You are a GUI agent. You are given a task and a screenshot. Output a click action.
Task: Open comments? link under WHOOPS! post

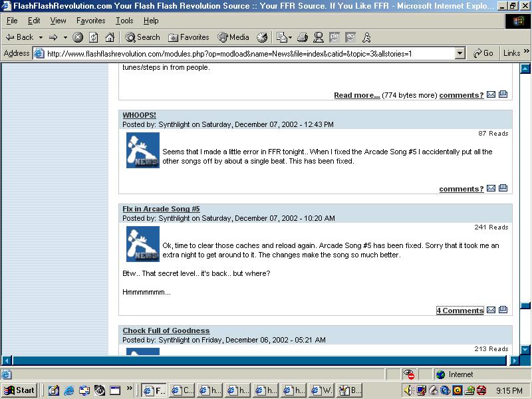[462, 189]
